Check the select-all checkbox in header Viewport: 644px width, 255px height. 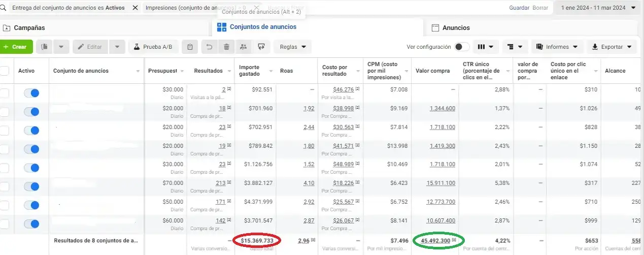[x=5, y=71]
